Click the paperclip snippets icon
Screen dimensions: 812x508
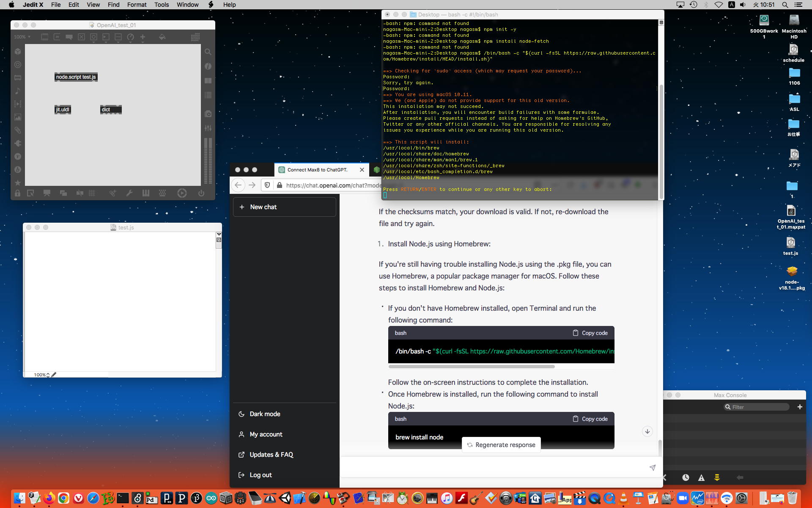point(18,130)
